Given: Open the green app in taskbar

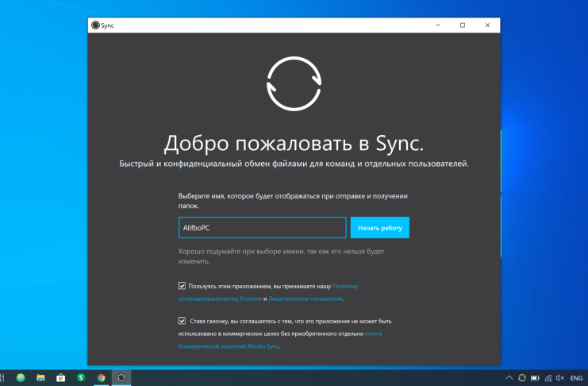Looking at the screenshot, I should tap(21, 378).
